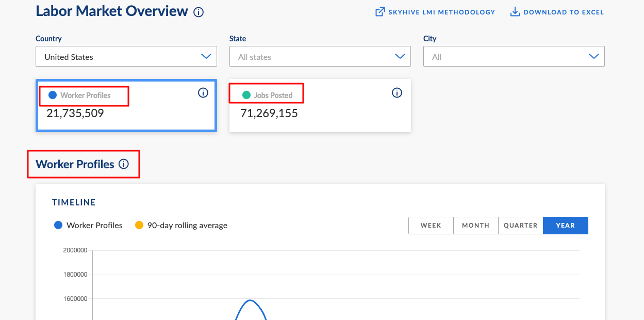Select the Jobs Posted count 71,269,155
The width and height of the screenshot is (644, 320).
[x=269, y=114]
